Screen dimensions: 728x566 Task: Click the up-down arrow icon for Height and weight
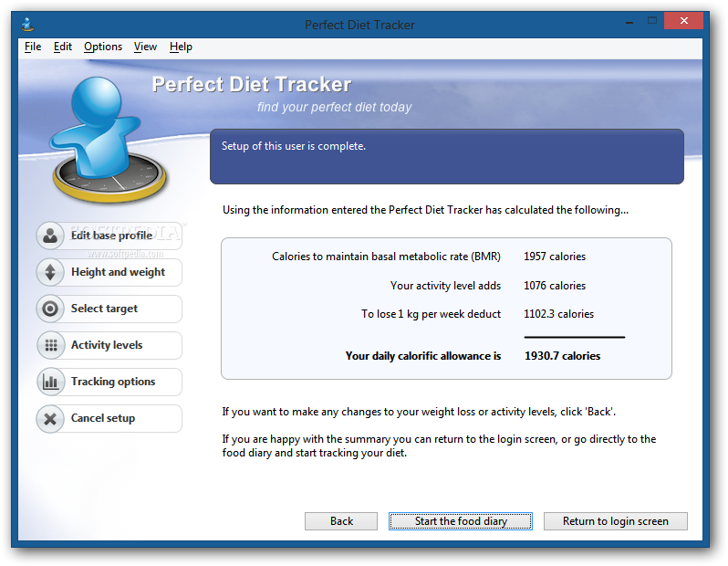tap(50, 272)
